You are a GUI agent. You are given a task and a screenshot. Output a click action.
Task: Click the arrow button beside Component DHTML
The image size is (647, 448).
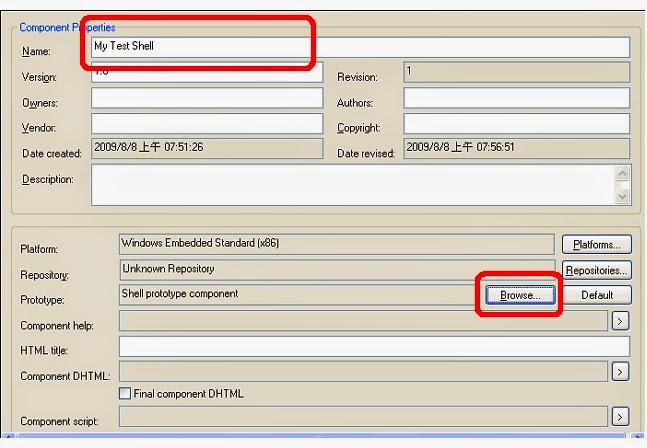[620, 372]
